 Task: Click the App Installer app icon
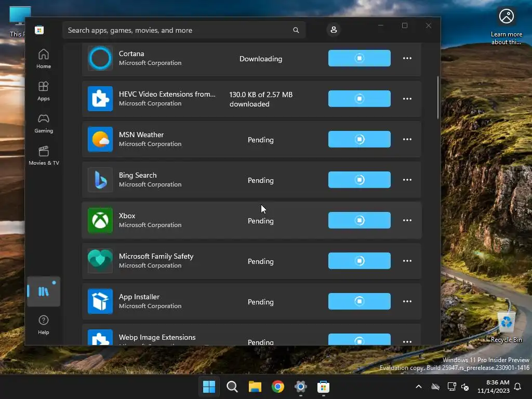[x=100, y=301]
